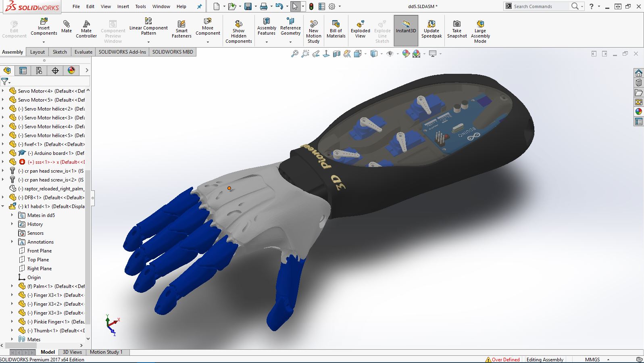Open Insert Components dropdown arrow
The width and height of the screenshot is (644, 363).
click(x=44, y=42)
